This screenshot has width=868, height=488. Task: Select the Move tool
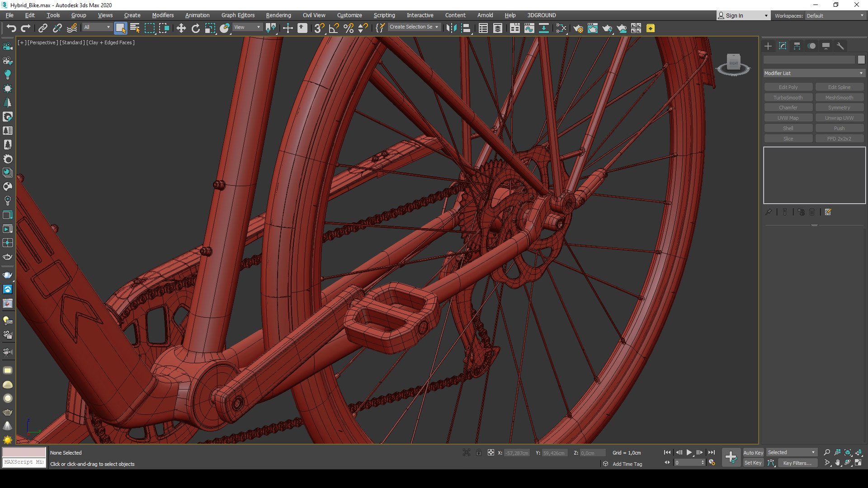[181, 28]
